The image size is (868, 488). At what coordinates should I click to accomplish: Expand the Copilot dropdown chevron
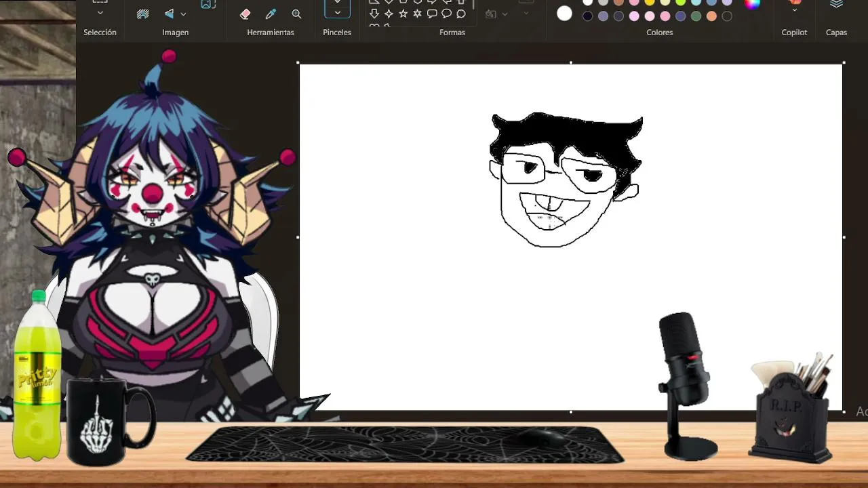(x=795, y=10)
